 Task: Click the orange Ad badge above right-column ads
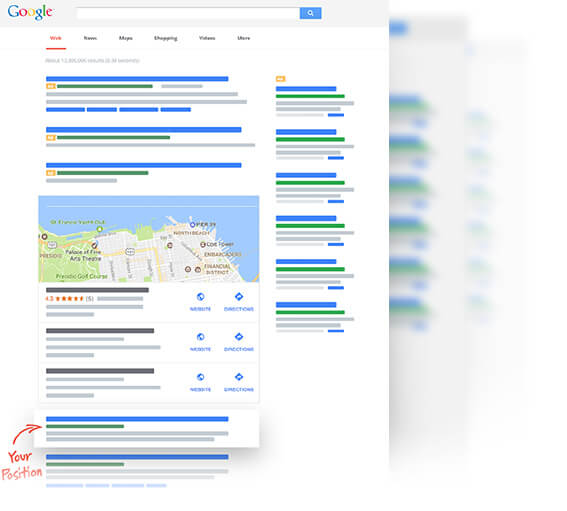point(280,79)
